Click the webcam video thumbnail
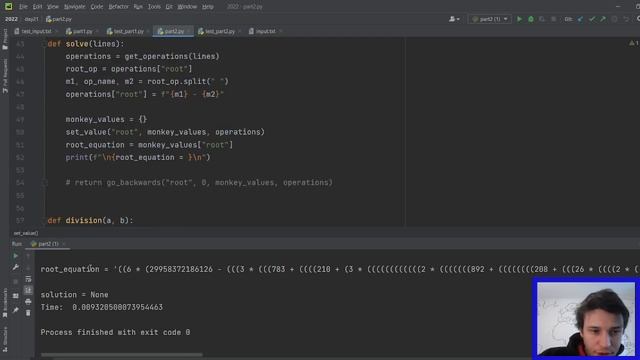The image size is (640, 360). (586, 319)
